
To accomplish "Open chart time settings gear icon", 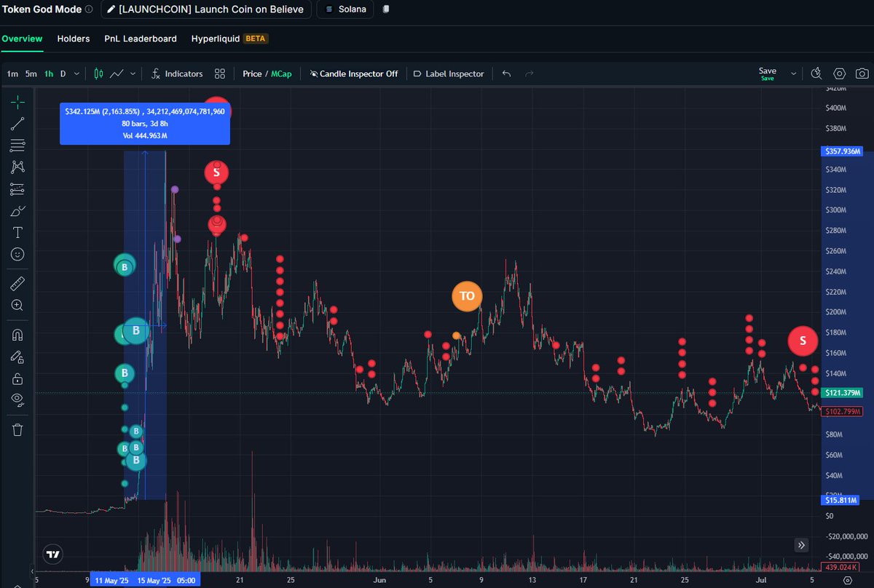I will tap(846, 581).
